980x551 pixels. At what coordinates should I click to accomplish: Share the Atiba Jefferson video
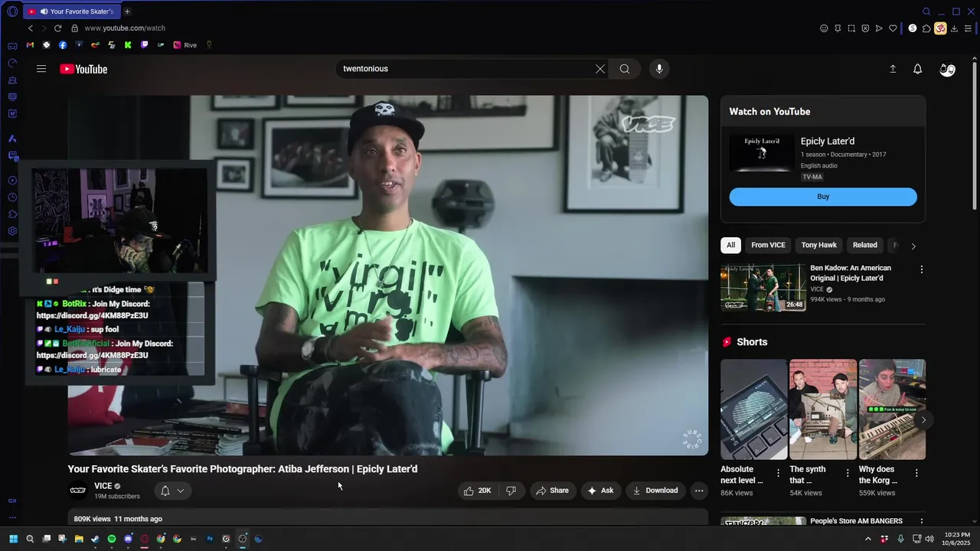tap(552, 491)
